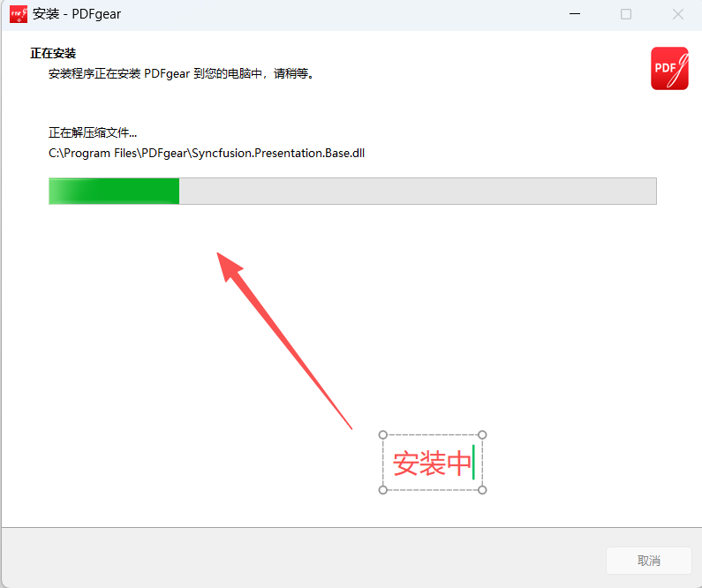Click the PDFgear title bar icon

pyautogui.click(x=19, y=14)
